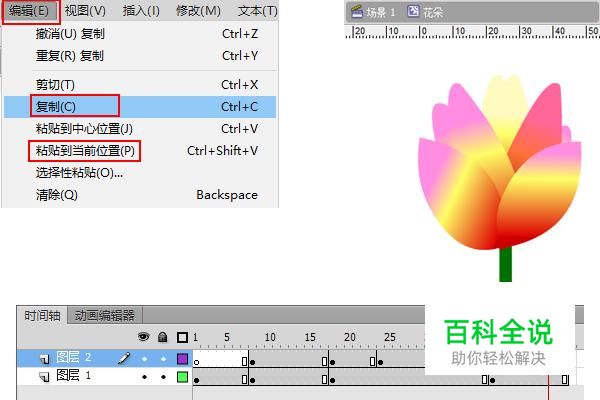Toggle visibility dot of 图层 1
Screen dimensions: 600x400
point(144,377)
